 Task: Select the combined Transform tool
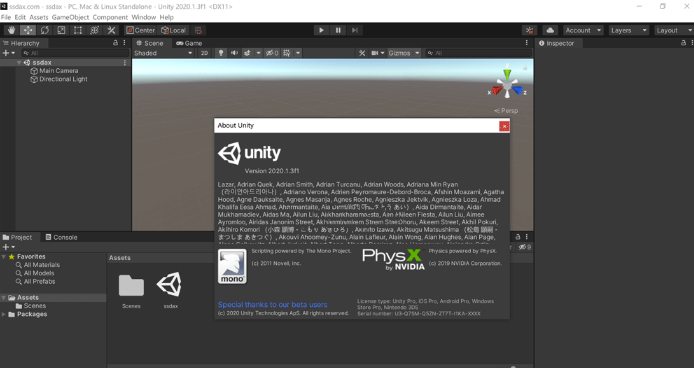click(x=94, y=30)
